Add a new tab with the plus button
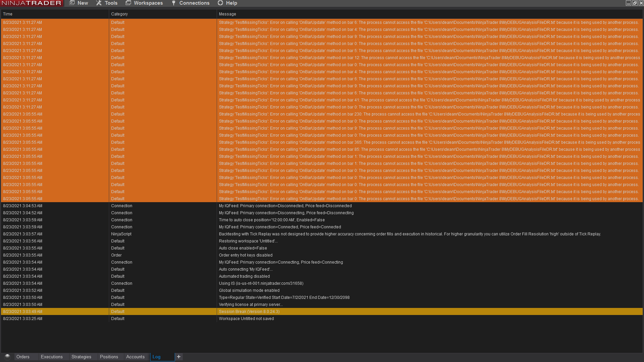This screenshot has height=362, width=644. [x=179, y=357]
